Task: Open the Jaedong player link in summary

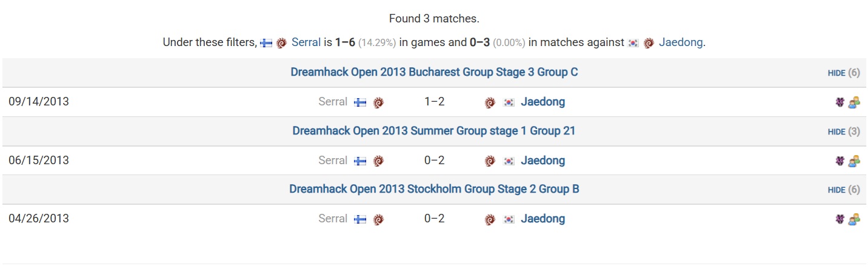Action: click(681, 42)
